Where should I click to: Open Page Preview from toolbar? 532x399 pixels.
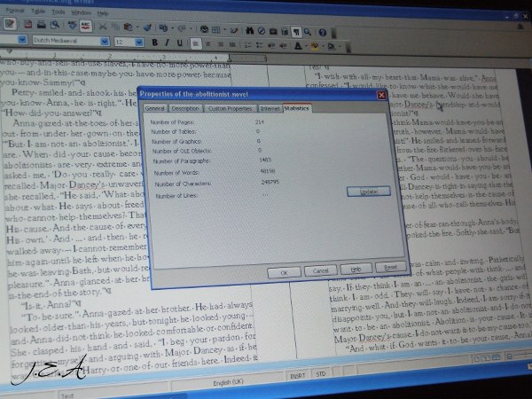pos(55,25)
